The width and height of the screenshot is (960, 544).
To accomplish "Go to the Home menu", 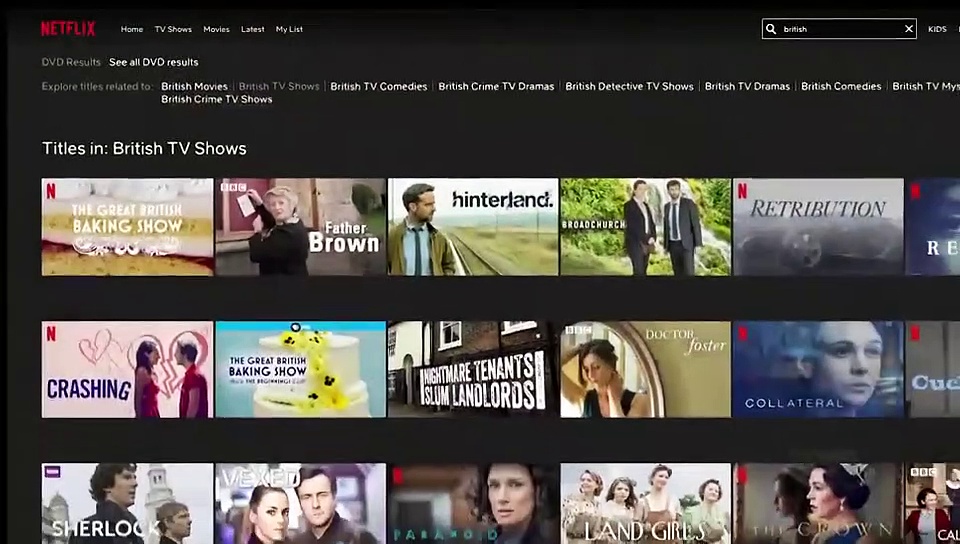I will pyautogui.click(x=132, y=29).
